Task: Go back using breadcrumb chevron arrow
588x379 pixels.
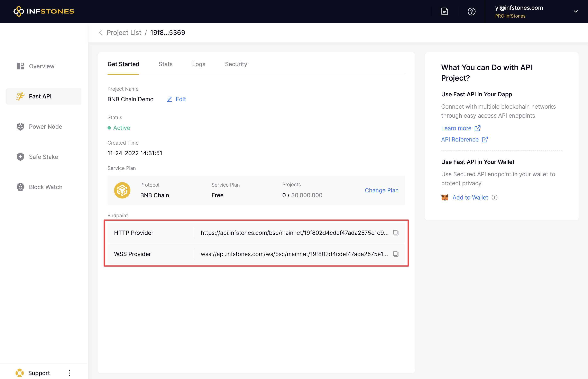Action: coord(101,32)
